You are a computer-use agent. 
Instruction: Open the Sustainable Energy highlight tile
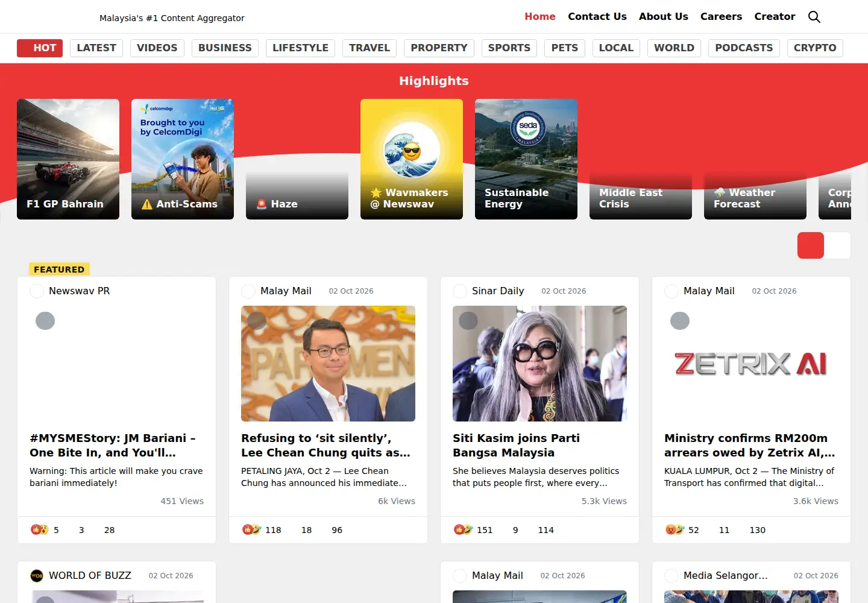(x=526, y=159)
